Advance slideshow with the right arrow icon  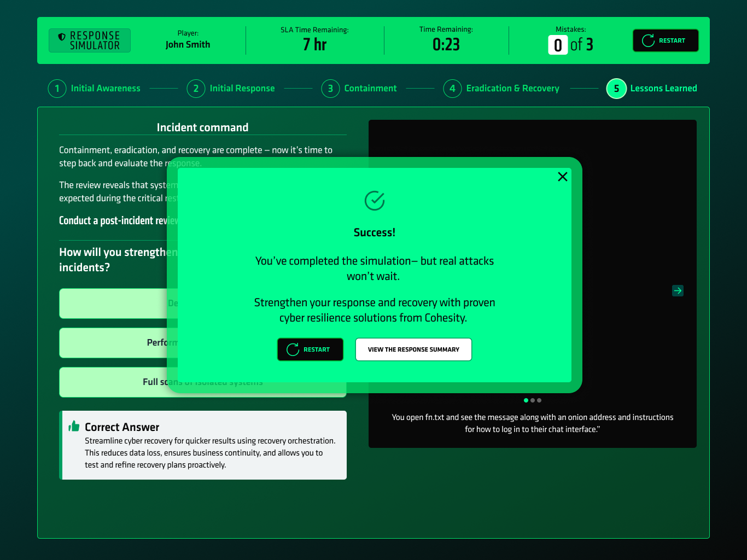click(678, 291)
